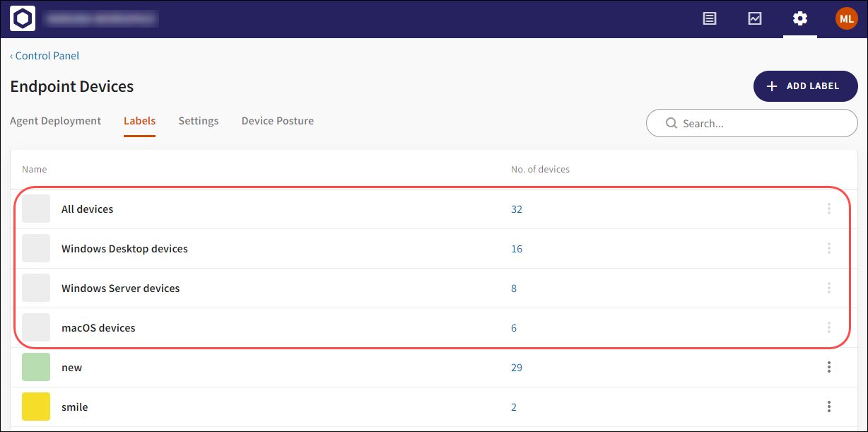This screenshot has width=868, height=432.
Task: Open the Settings tab
Action: click(x=199, y=121)
